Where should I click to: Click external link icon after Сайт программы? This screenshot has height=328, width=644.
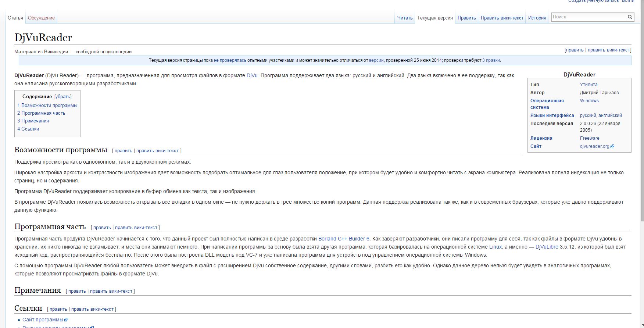click(x=66, y=320)
